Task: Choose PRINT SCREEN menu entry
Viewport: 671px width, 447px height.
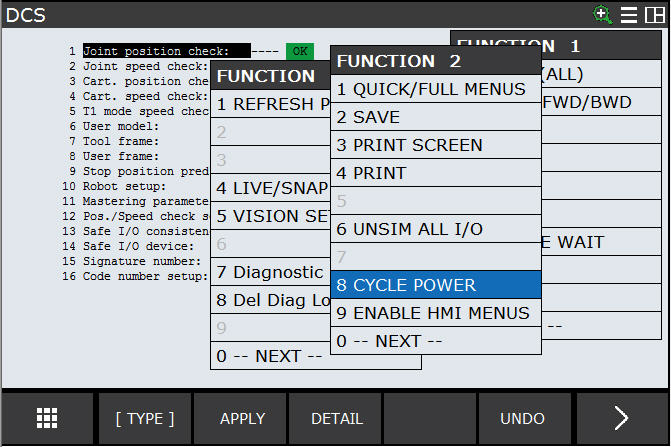Action: [436, 145]
